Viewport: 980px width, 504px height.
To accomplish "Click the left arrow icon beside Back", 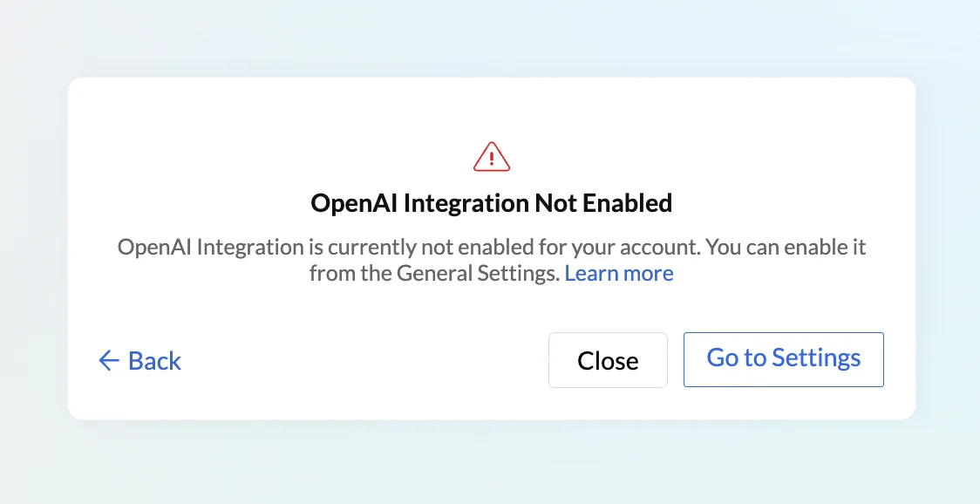I will (x=109, y=360).
